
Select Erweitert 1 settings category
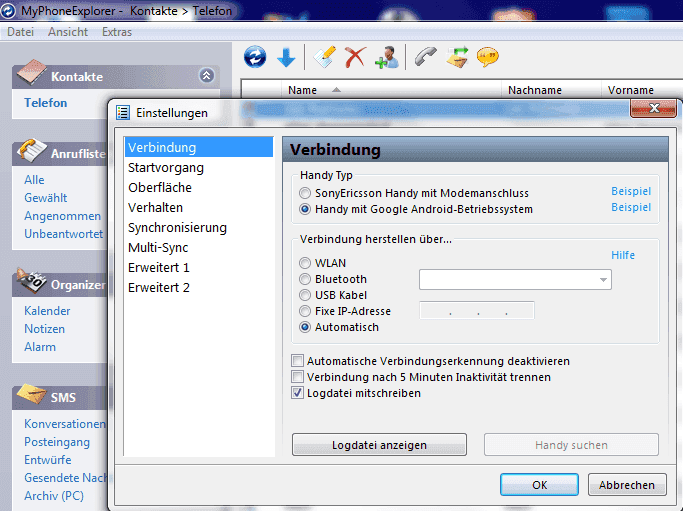[x=199, y=267]
